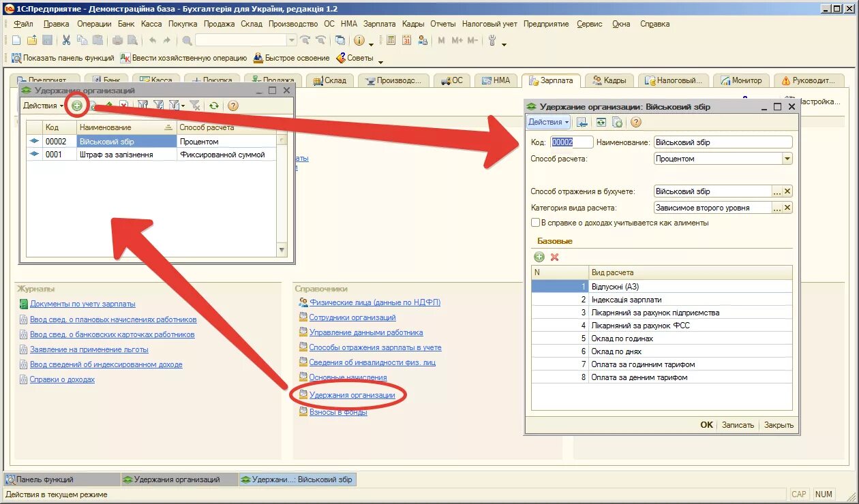The width and height of the screenshot is (859, 504).
Task: Switch to the Кадры tab
Action: [609, 80]
